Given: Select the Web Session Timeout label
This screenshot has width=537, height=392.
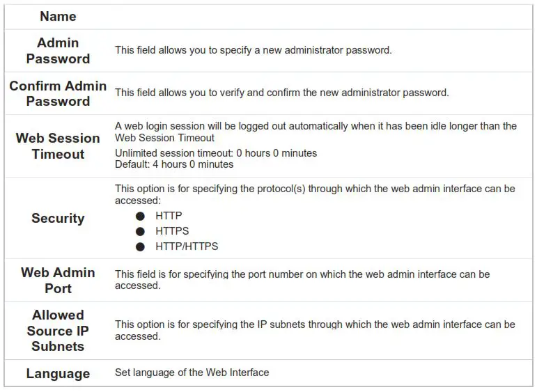Looking at the screenshot, I should click(x=58, y=146).
